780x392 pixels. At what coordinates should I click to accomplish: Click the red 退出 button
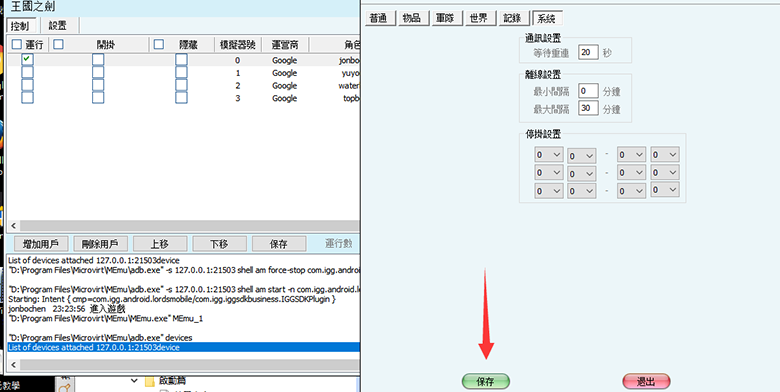pos(646,382)
